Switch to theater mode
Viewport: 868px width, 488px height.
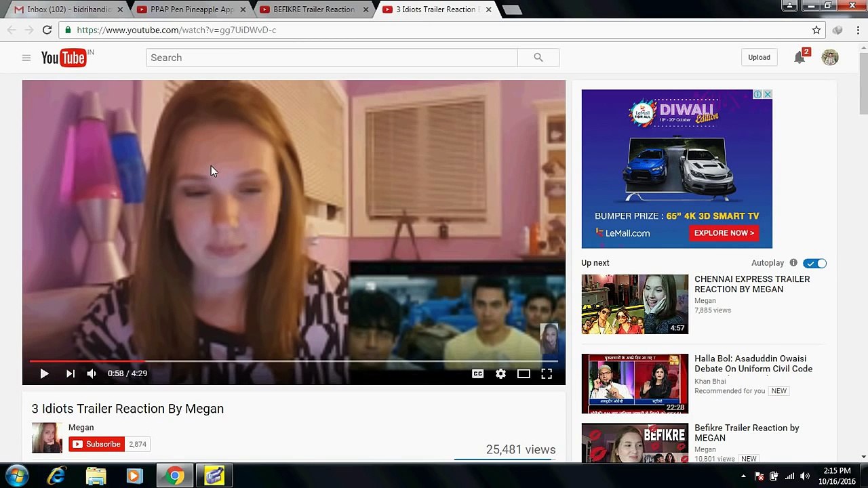click(x=524, y=373)
